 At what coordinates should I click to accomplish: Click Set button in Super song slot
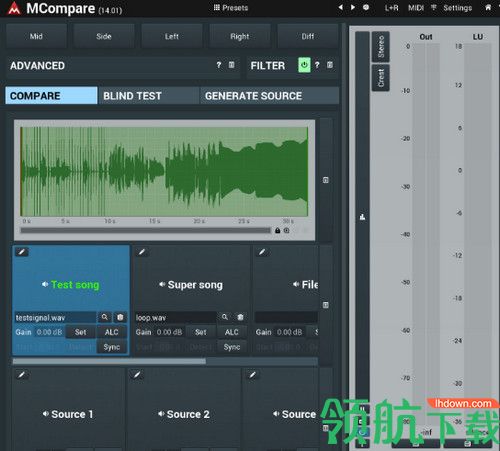point(201,332)
